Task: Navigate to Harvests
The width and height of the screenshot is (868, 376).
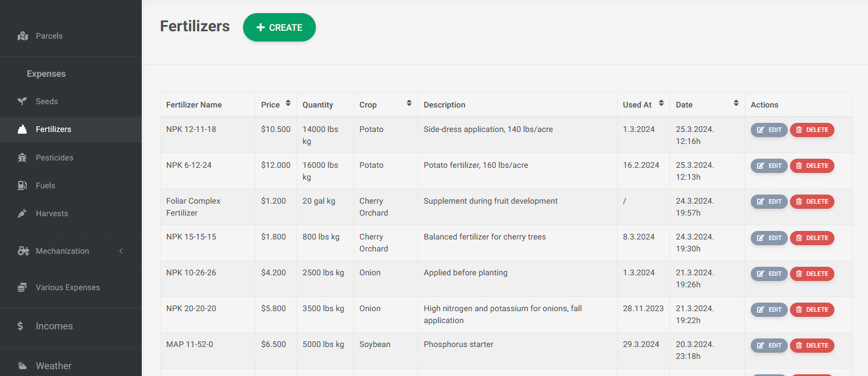Action: [71, 213]
